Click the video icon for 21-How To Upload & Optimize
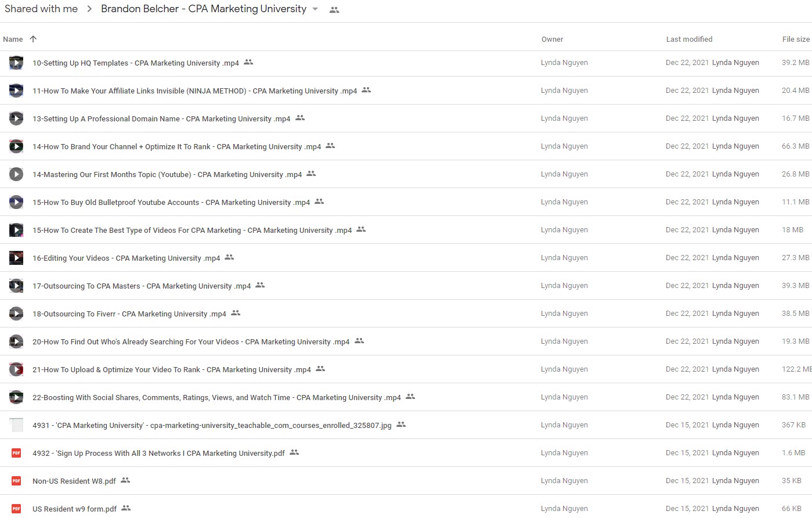Screen dimensions: 812x518 point(16,369)
